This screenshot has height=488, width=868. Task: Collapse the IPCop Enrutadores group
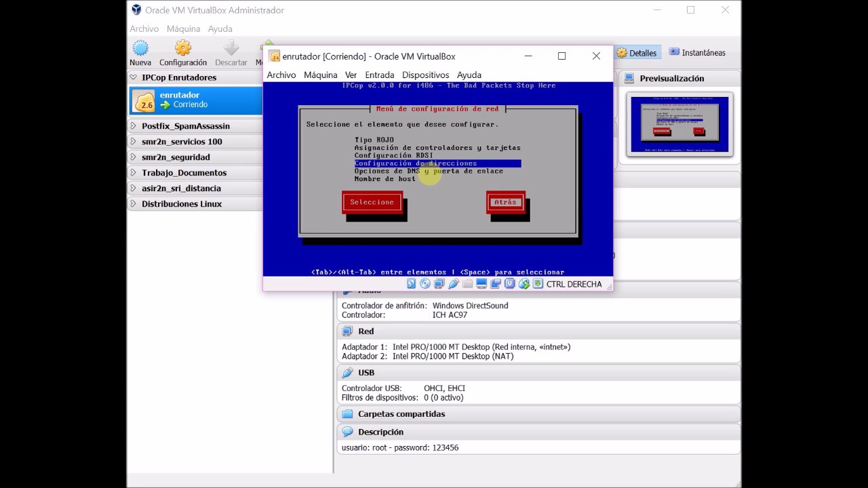coord(134,77)
